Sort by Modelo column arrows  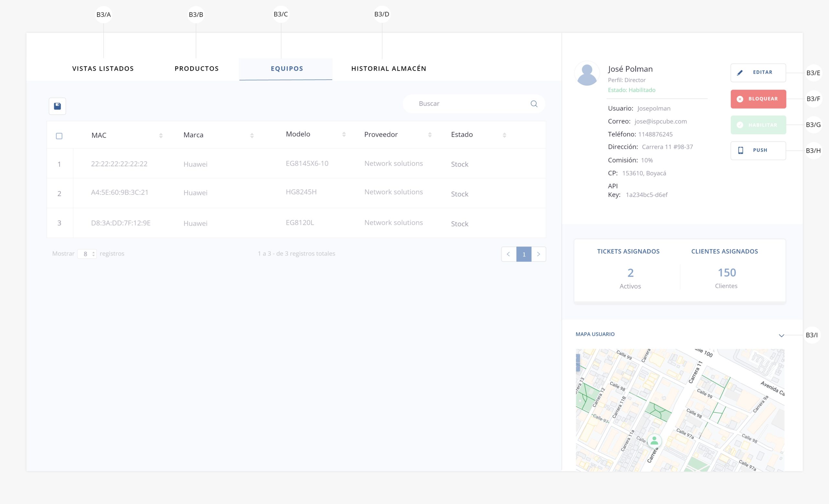(x=344, y=134)
